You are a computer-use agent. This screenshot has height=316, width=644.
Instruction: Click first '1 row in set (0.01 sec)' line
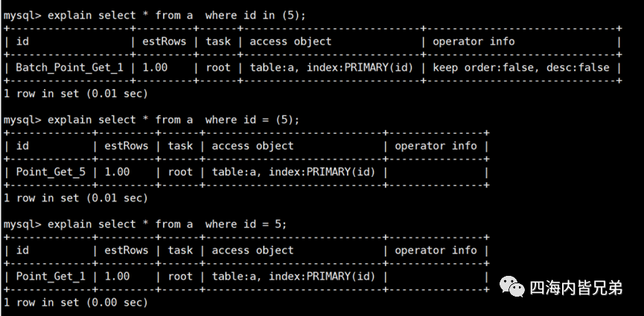[76, 94]
